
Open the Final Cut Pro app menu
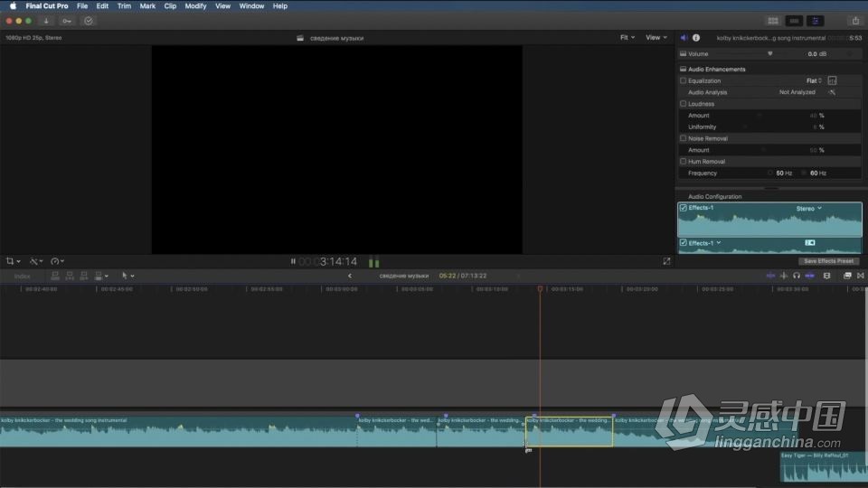(x=47, y=6)
